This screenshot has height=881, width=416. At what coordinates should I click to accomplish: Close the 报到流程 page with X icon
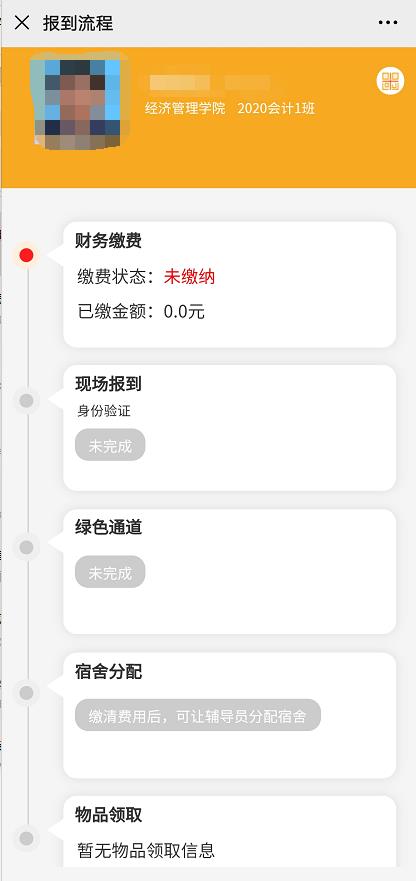(x=22, y=23)
